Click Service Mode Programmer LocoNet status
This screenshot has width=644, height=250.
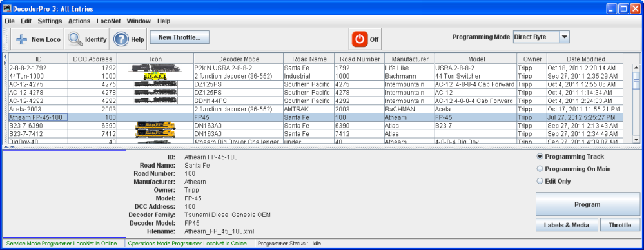pyautogui.click(x=62, y=244)
